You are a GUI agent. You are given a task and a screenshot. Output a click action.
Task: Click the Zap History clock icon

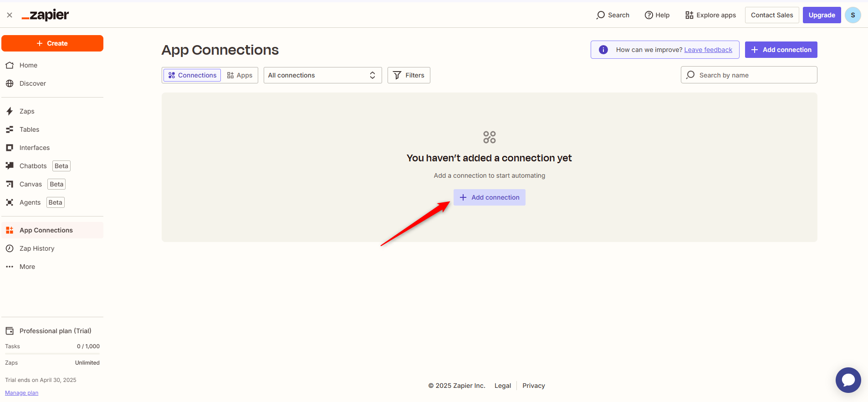click(10, 248)
